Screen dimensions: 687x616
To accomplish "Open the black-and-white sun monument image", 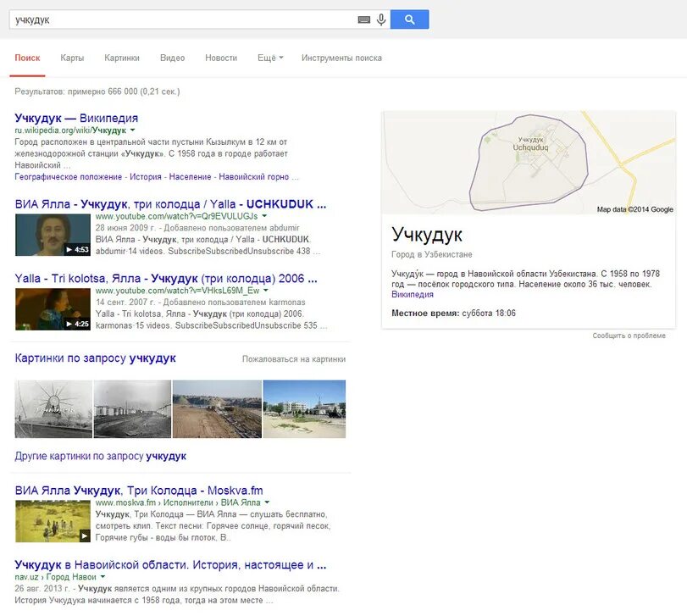I will pyautogui.click(x=53, y=408).
